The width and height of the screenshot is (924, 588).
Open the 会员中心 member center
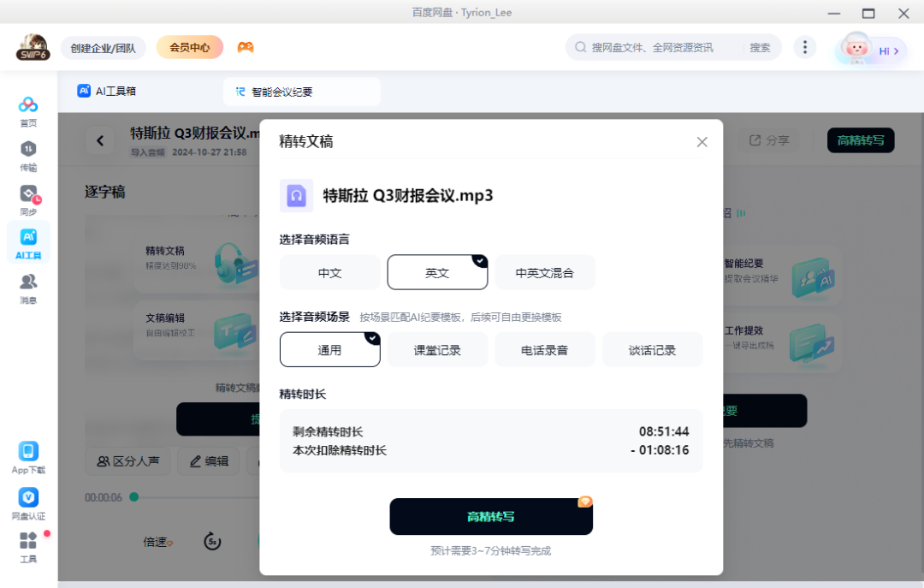click(x=190, y=48)
